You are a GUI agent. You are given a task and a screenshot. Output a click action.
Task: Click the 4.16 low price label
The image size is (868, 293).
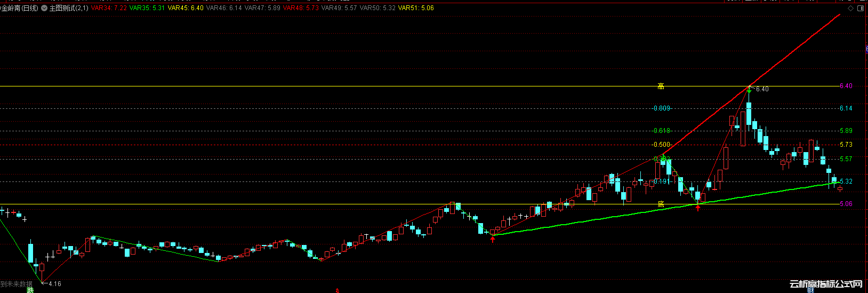pos(54,284)
